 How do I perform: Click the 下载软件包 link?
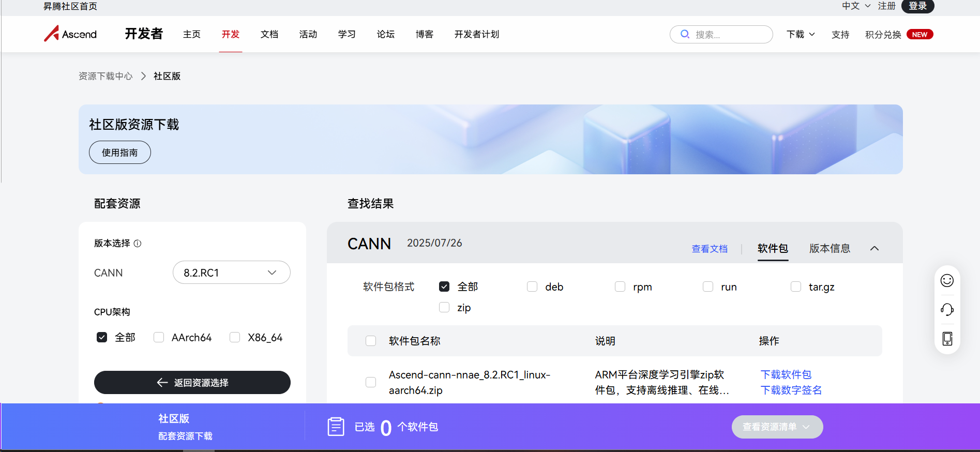[x=786, y=374]
